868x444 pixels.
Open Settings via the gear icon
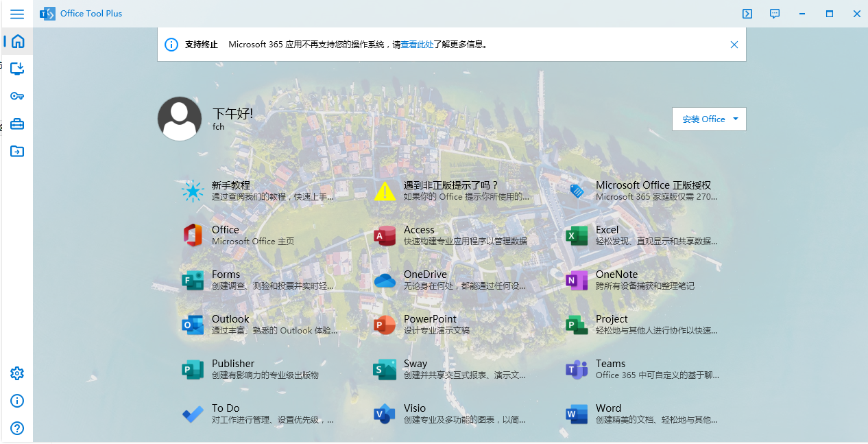17,373
